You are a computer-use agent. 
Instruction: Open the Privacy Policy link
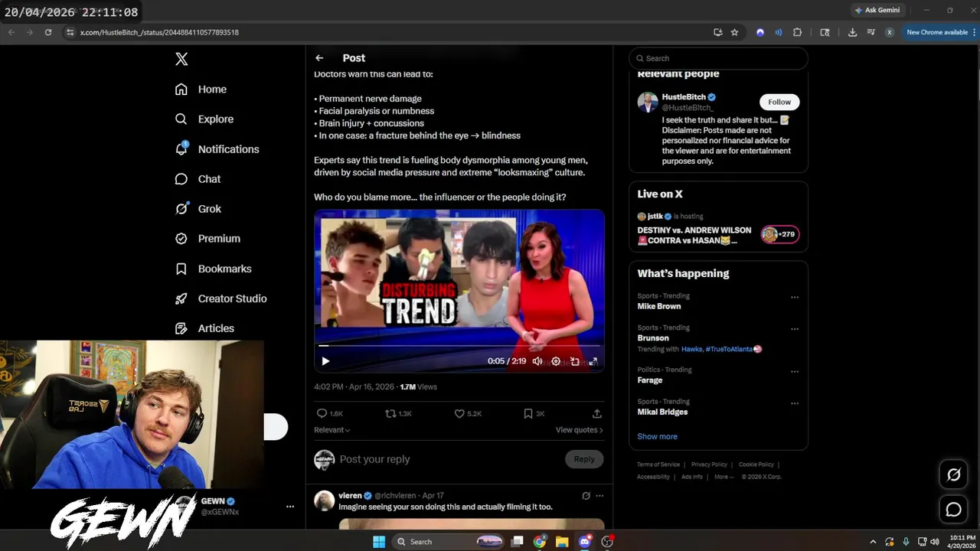[709, 465]
